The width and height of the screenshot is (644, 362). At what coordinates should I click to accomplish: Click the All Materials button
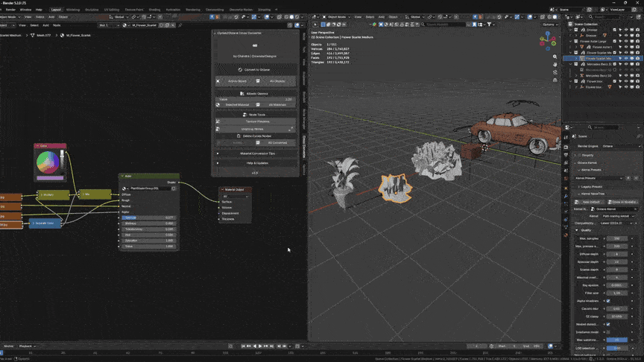(276, 105)
